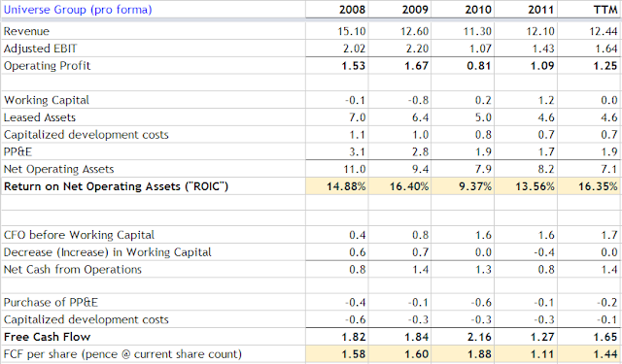Viewport: 622px width, 364px height.
Task: Select highlighted 2008 ROIC cell 14.88%
Action: pos(337,186)
